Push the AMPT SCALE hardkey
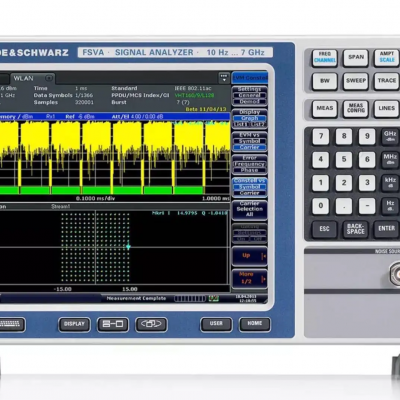Viewport: 400px width, 400px height. [x=386, y=58]
